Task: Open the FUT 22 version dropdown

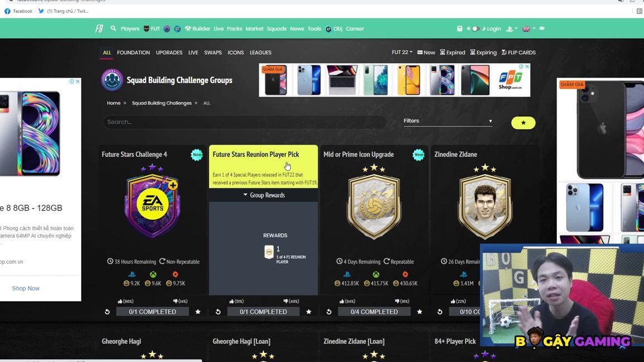Action: 402,53
